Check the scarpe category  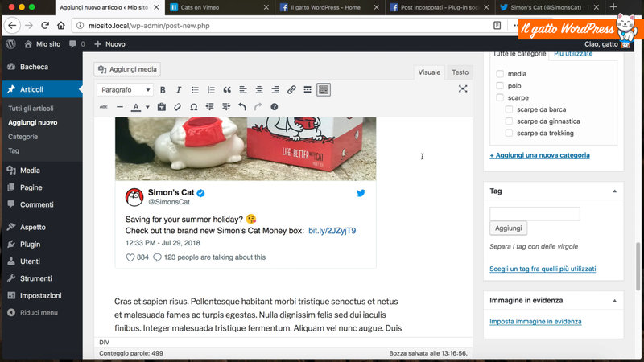coord(500,97)
